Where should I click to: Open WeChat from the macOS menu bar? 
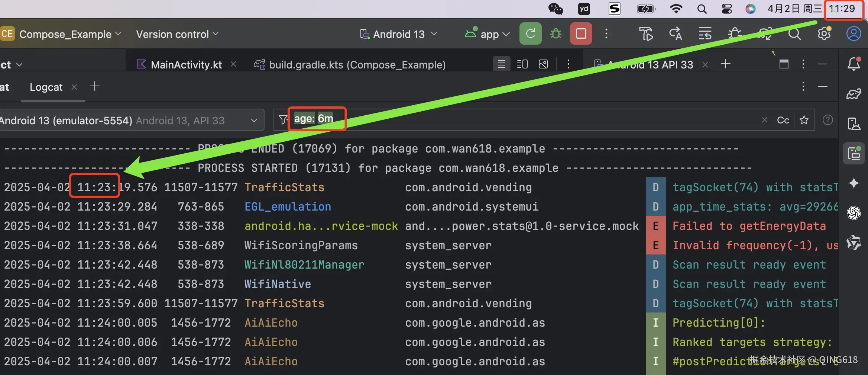point(556,9)
